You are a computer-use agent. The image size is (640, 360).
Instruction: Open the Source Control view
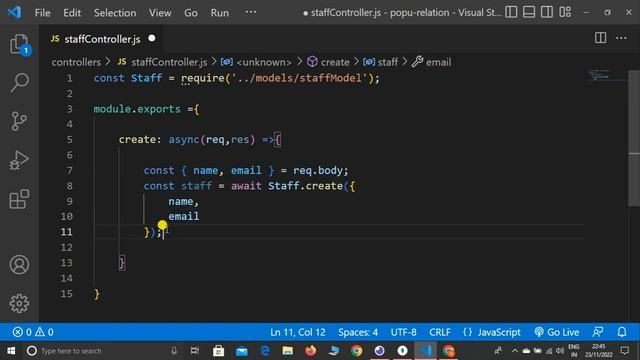pos(19,121)
